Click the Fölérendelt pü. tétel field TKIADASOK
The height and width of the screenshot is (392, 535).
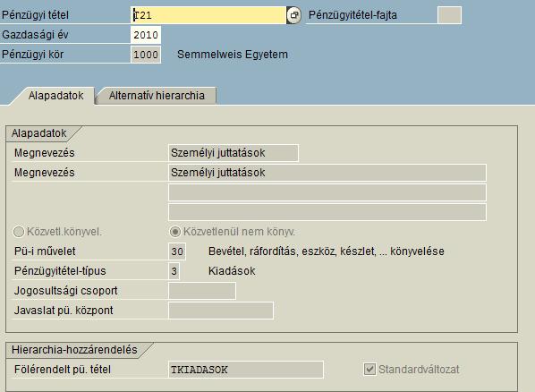[x=246, y=370]
